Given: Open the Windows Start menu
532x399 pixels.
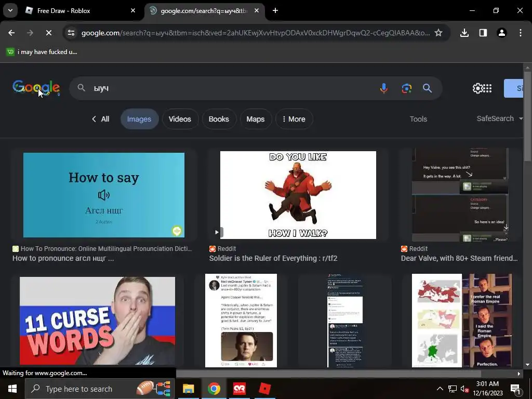Looking at the screenshot, I should coord(12,389).
